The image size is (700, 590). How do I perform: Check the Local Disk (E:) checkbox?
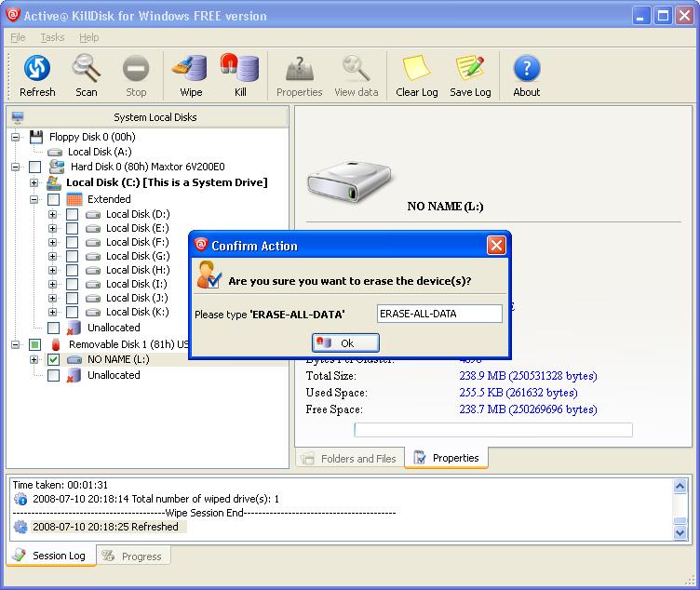click(72, 229)
